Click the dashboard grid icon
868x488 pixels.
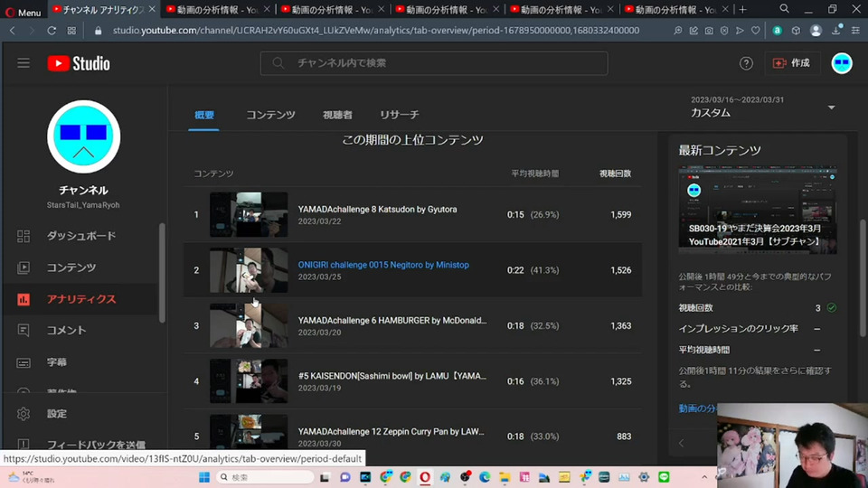point(24,236)
